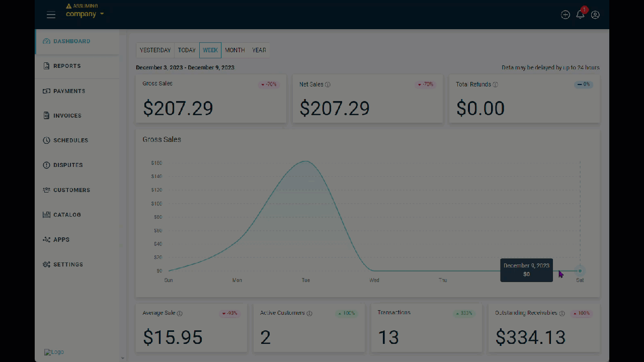Click the Payments card icon
Viewport: 644px width, 362px height.
pyautogui.click(x=46, y=91)
